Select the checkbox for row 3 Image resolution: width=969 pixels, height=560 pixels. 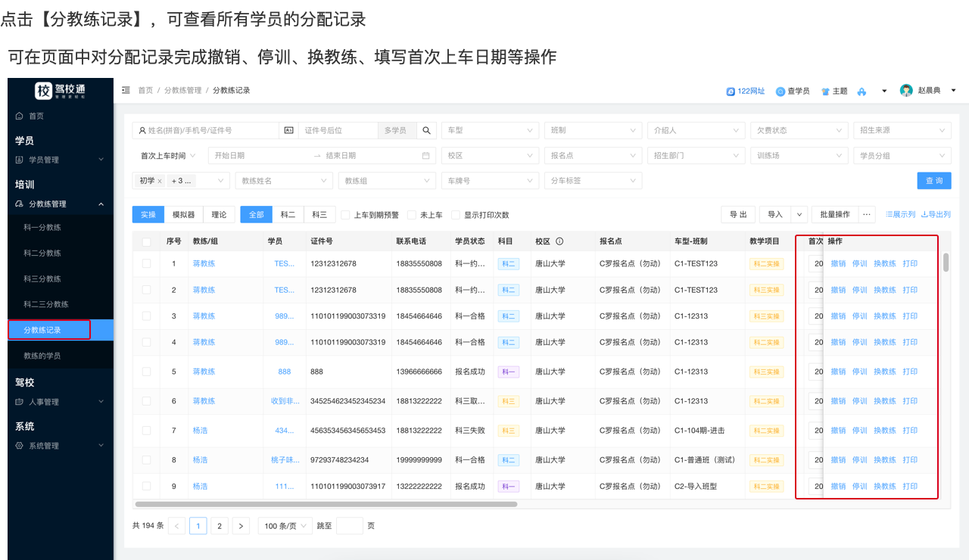point(146,316)
